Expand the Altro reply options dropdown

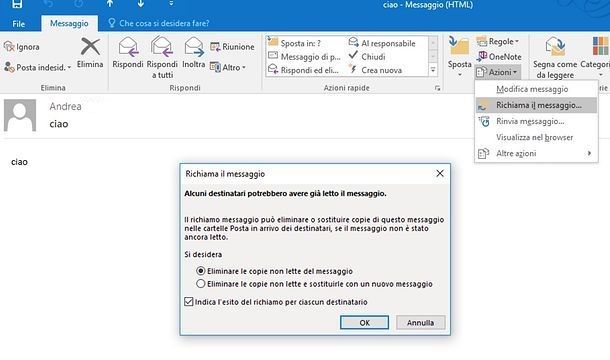pyautogui.click(x=228, y=67)
